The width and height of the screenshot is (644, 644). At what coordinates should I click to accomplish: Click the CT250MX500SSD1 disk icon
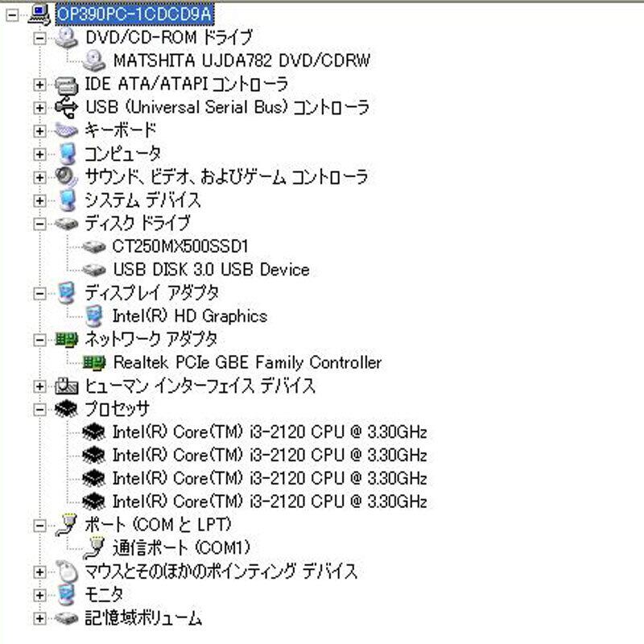(94, 246)
